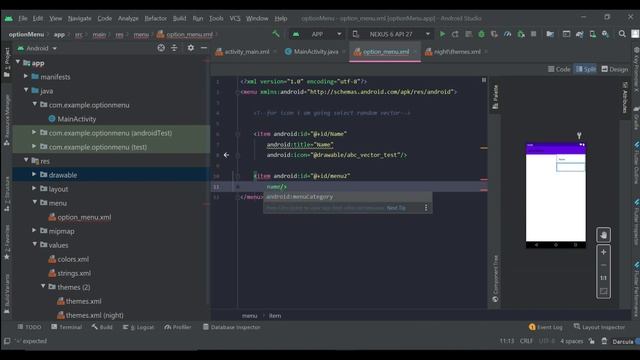Image resolution: width=640 pixels, height=360 pixels.
Task: Click Apply Changes and Restart Activity icon
Action: (455, 34)
